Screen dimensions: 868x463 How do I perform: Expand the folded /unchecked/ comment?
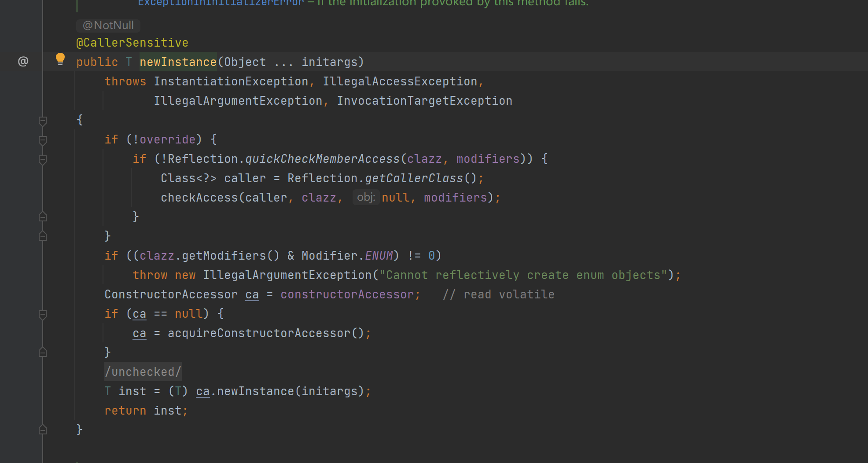click(143, 372)
